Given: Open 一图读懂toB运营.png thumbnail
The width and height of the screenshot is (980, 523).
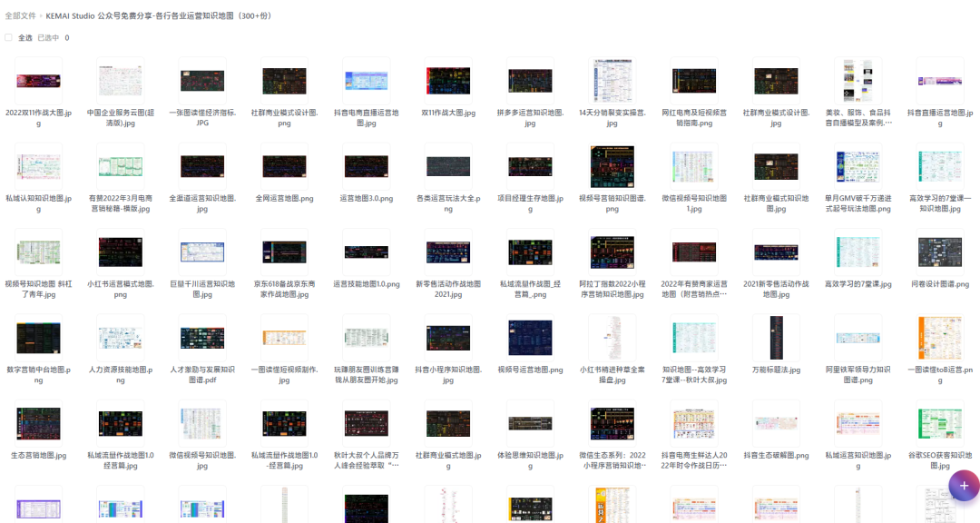Looking at the screenshot, I should (939, 338).
